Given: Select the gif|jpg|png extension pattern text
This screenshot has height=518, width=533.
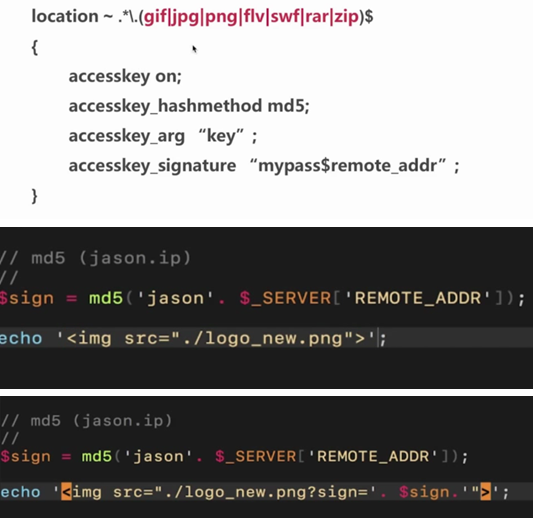Looking at the screenshot, I should (190, 17).
